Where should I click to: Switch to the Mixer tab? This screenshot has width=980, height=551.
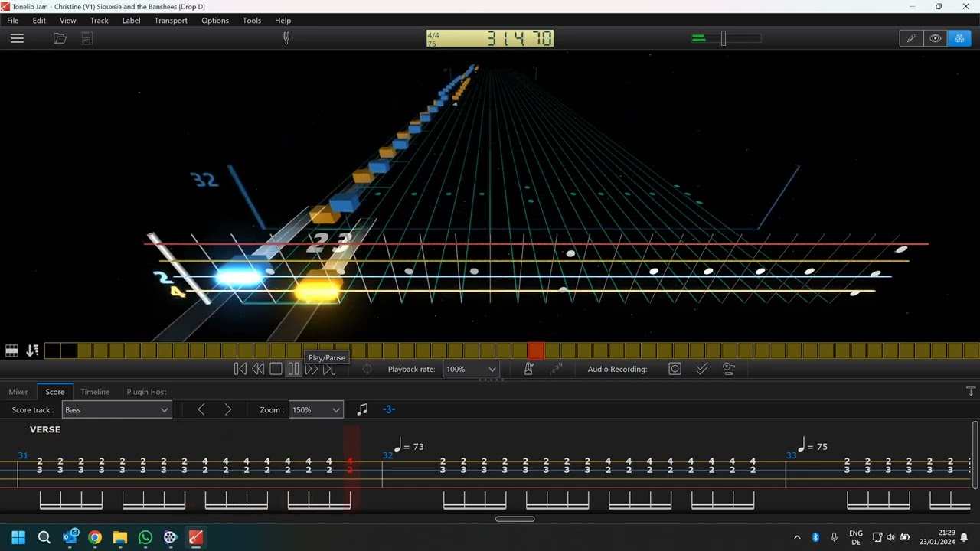point(18,392)
